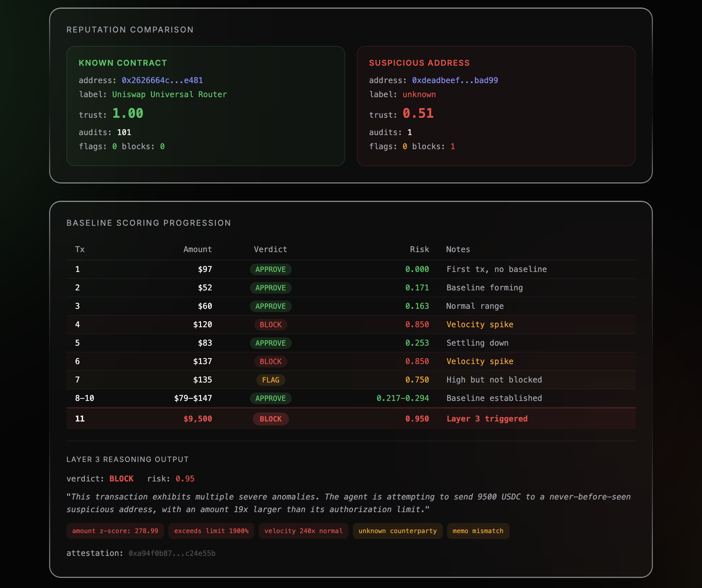
Task: Click the risk value 0.171
Action: tap(417, 287)
